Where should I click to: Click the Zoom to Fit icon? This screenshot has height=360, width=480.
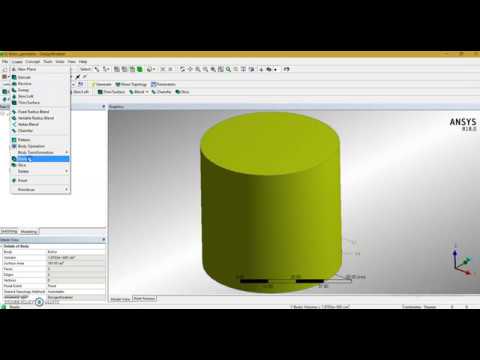(x=213, y=69)
